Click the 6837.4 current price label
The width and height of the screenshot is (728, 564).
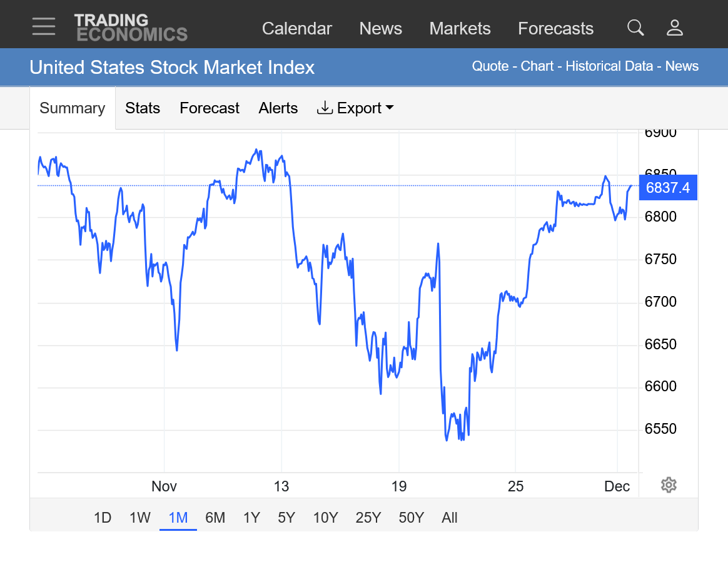[x=668, y=188]
